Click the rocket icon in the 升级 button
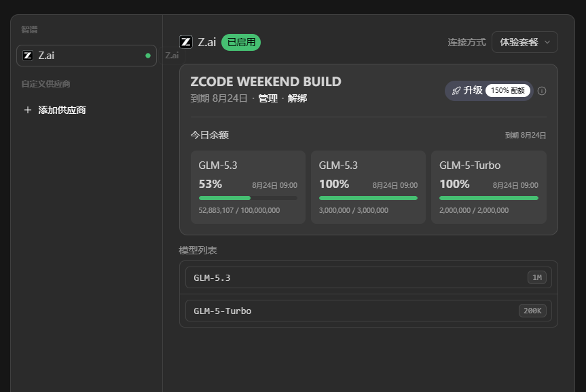 pyautogui.click(x=456, y=91)
